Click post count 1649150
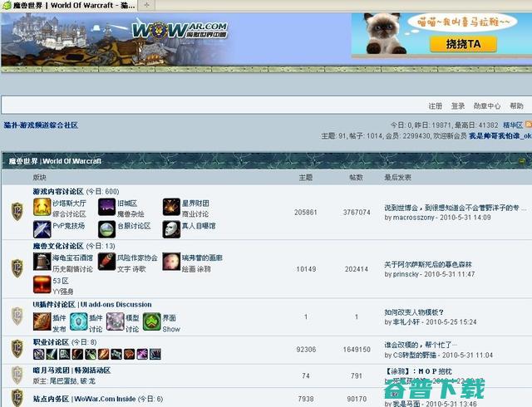 click(357, 350)
